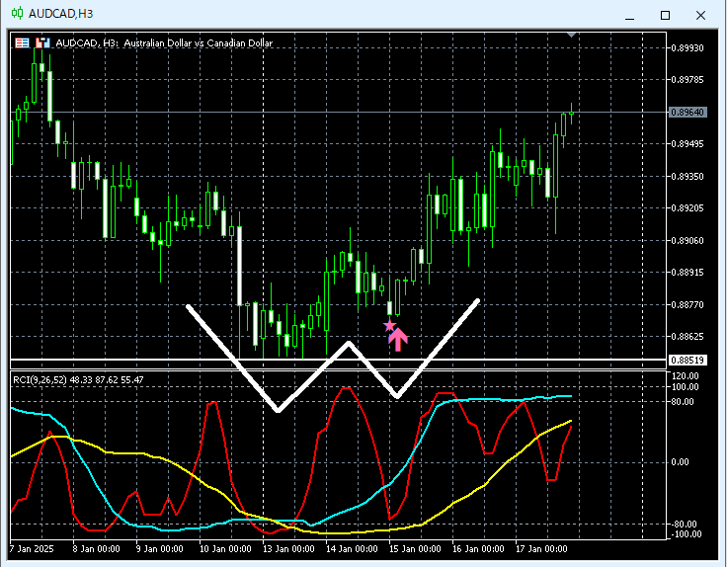728x567 pixels.
Task: Click the AUDCAD,H3 window chart icon
Action: click(x=17, y=14)
